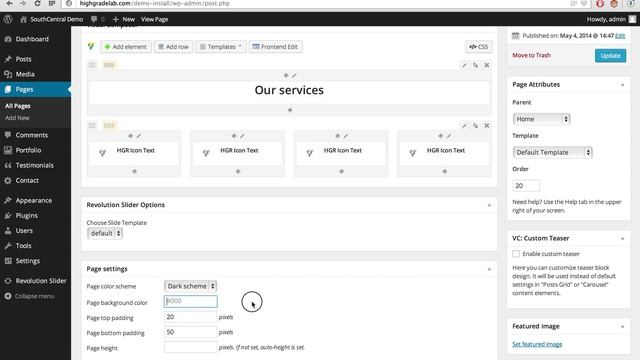Open comments bubble in admin bar
Image resolution: width=640 pixels, height=360 pixels.
(97, 19)
